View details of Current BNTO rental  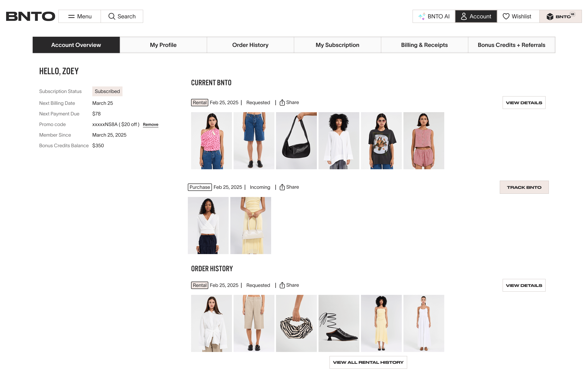[524, 103]
